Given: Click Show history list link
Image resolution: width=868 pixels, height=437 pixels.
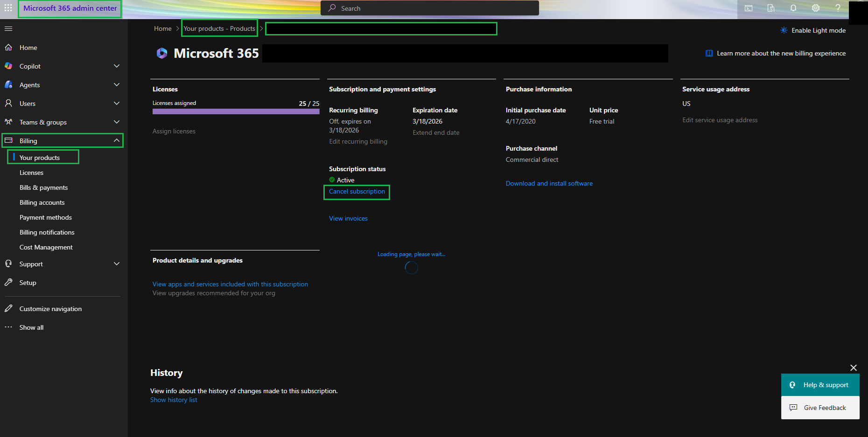Looking at the screenshot, I should pyautogui.click(x=174, y=400).
